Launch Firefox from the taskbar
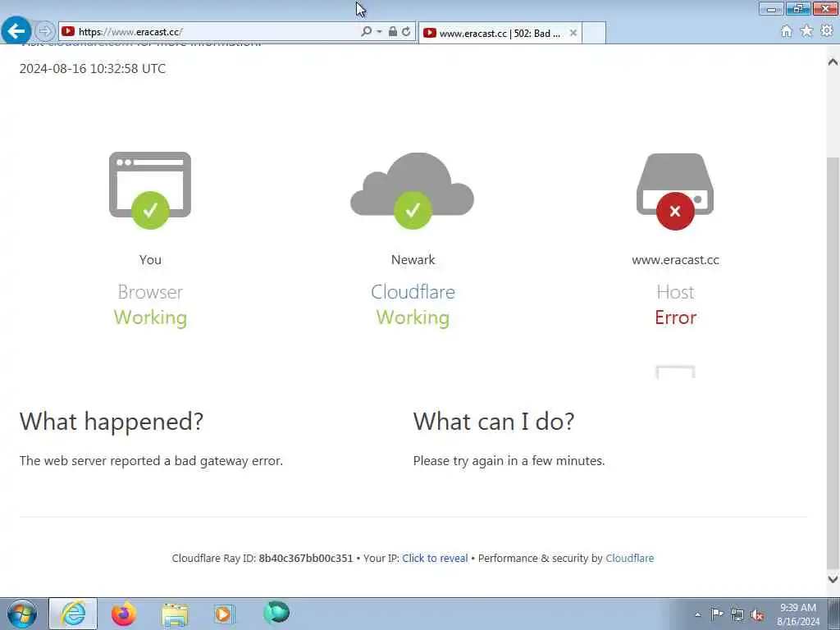 (x=123, y=614)
